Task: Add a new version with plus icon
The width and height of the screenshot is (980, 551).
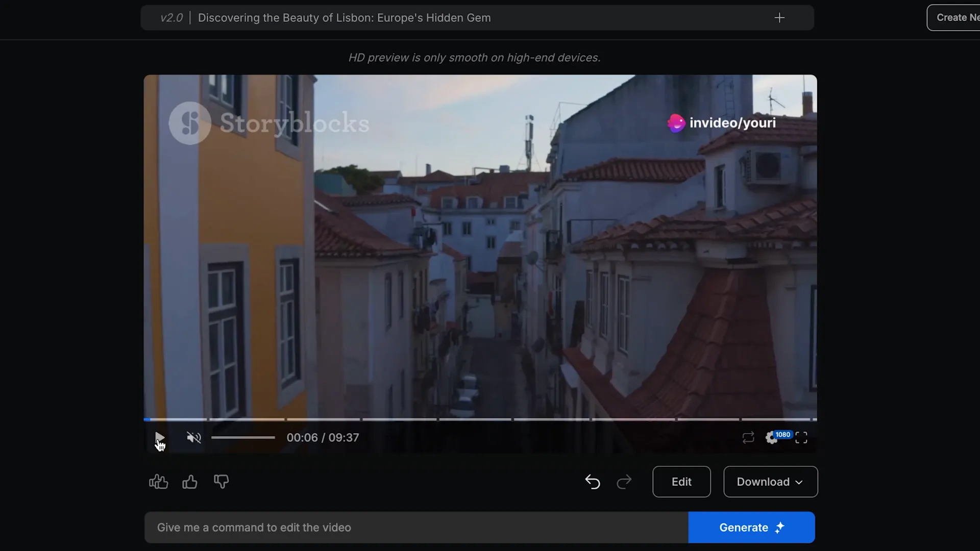Action: [779, 18]
